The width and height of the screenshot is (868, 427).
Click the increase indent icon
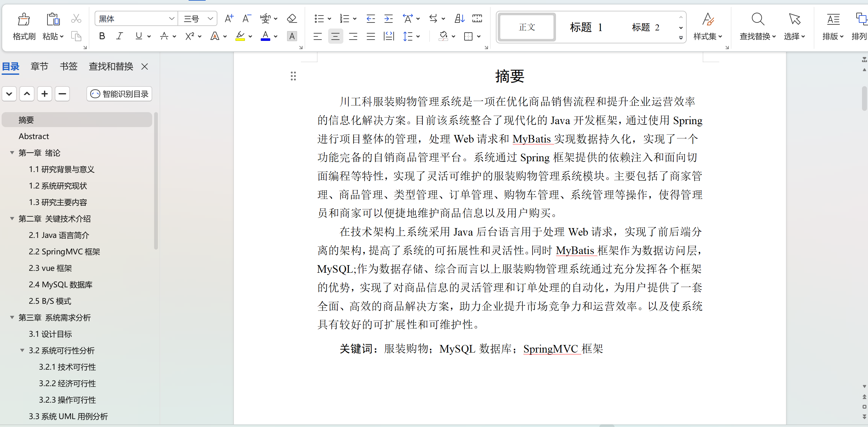tap(389, 19)
